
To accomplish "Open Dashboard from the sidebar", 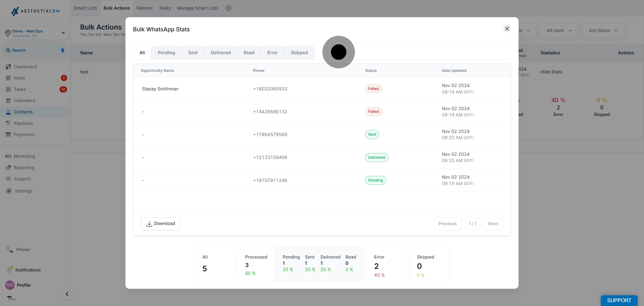I will click(x=25, y=66).
